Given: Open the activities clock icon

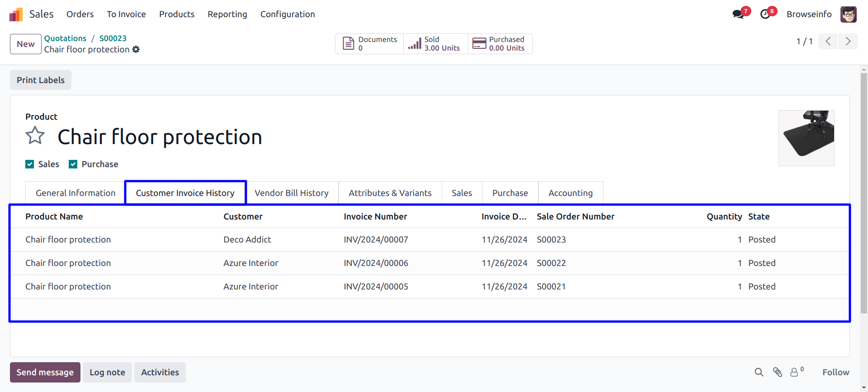Looking at the screenshot, I should pyautogui.click(x=765, y=14).
